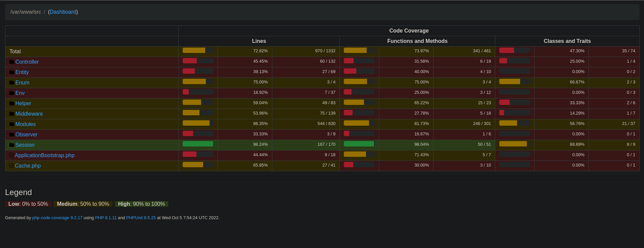Click the folder icon beside Modules
Viewport: 644px width, 248px height.
coord(12,124)
